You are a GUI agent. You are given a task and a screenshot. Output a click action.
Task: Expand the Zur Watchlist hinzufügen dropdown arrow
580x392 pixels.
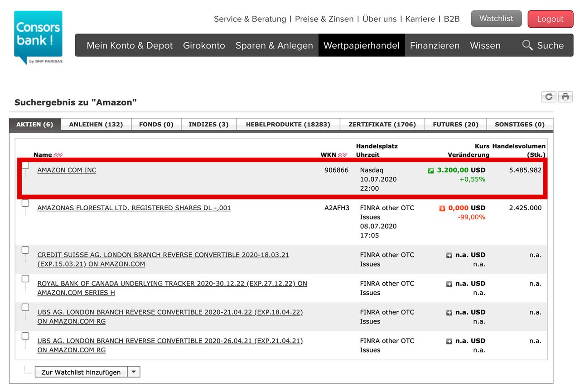134,372
